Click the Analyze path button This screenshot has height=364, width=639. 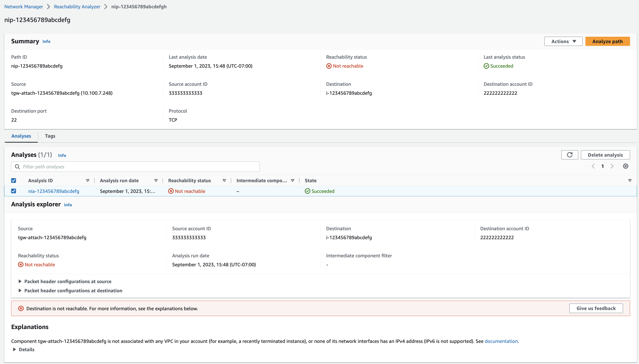click(607, 41)
